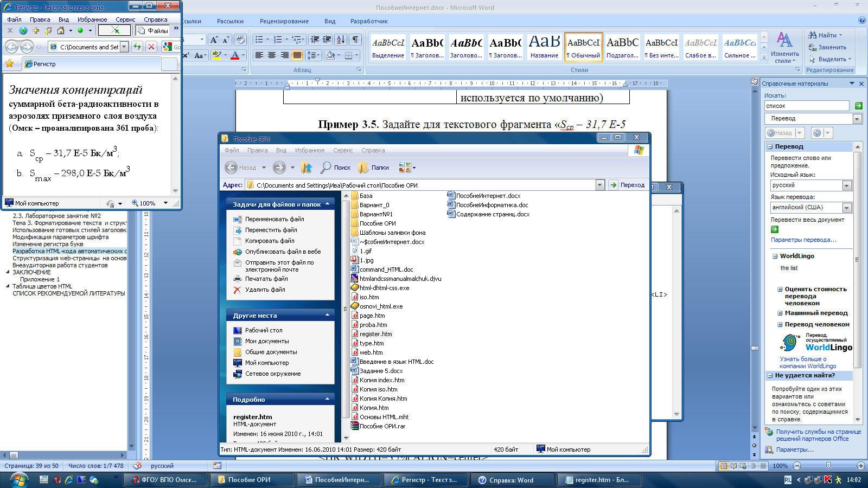Open Избранное menu in Internet Explorer window
The width and height of the screenshot is (868, 488).
92,20
